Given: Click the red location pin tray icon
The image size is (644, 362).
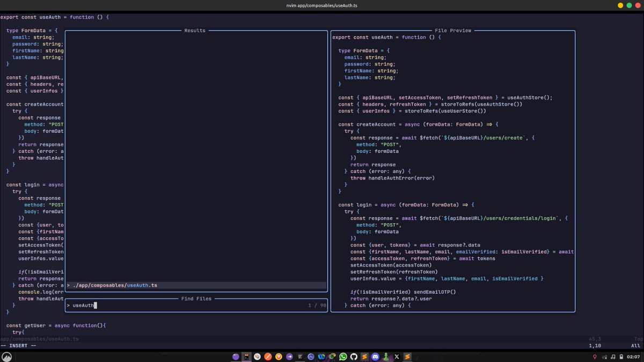Looking at the screenshot, I should (595, 357).
